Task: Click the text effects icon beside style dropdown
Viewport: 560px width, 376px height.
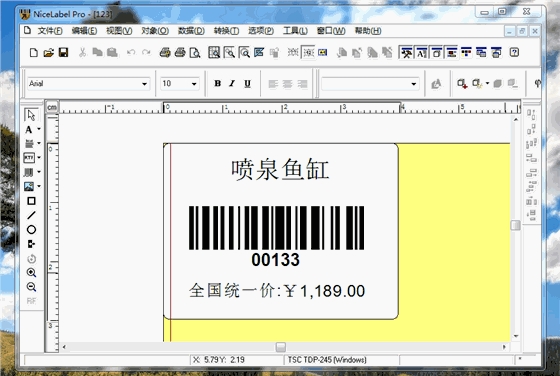Action: 436,84
